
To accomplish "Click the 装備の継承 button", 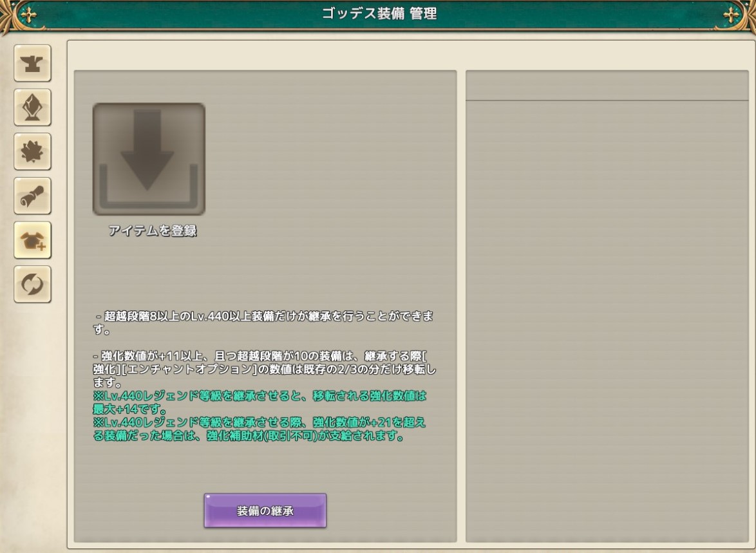I will click(x=265, y=511).
